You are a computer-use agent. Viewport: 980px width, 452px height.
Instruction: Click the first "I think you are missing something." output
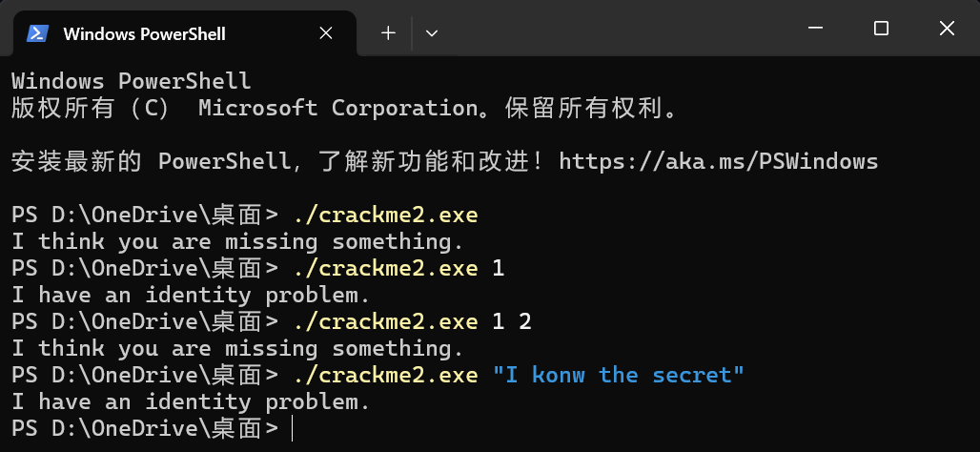[237, 242]
